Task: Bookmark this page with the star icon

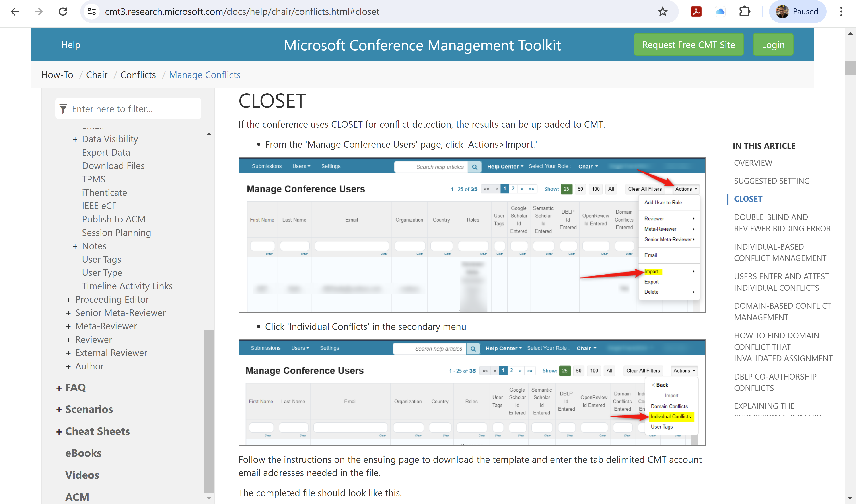Action: [x=663, y=12]
